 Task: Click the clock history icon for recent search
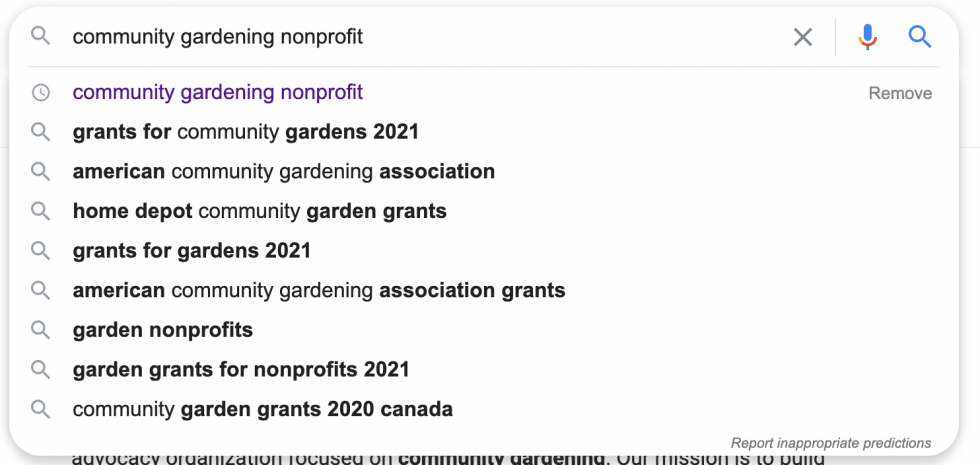click(x=41, y=92)
